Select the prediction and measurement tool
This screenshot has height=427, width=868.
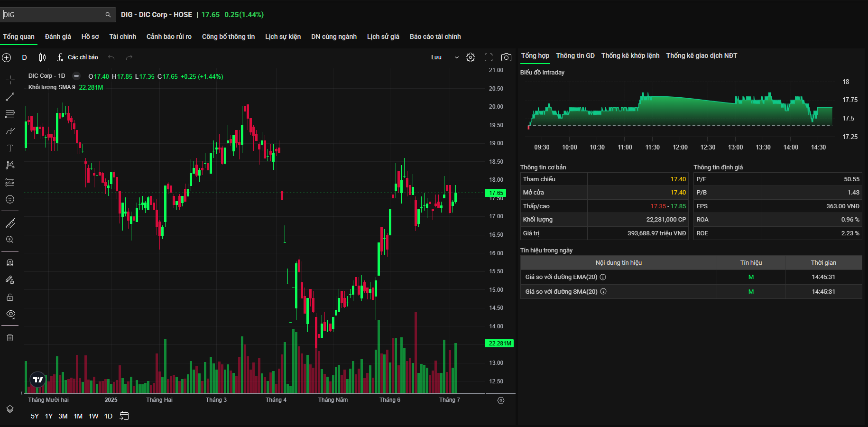pos(10,182)
